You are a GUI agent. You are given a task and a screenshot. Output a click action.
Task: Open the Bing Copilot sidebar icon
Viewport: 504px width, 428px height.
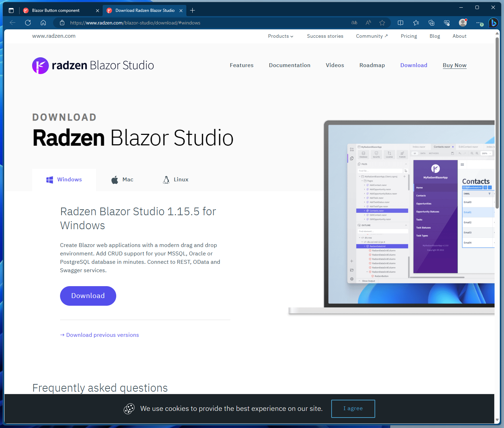494,23
